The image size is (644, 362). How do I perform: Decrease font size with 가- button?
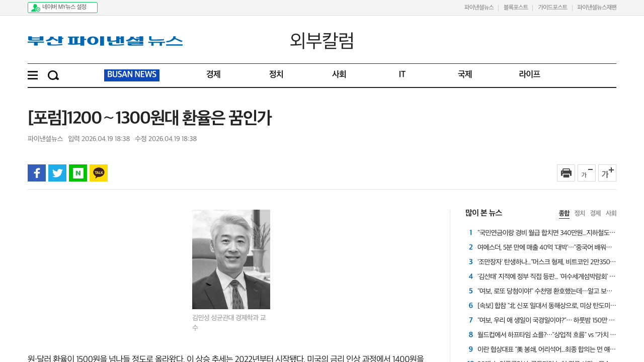point(587,173)
